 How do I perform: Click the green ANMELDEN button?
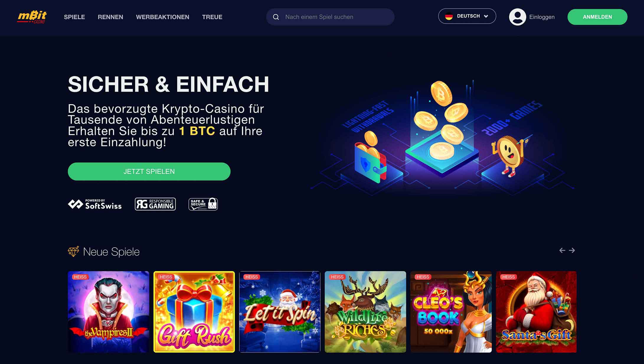coord(597,17)
